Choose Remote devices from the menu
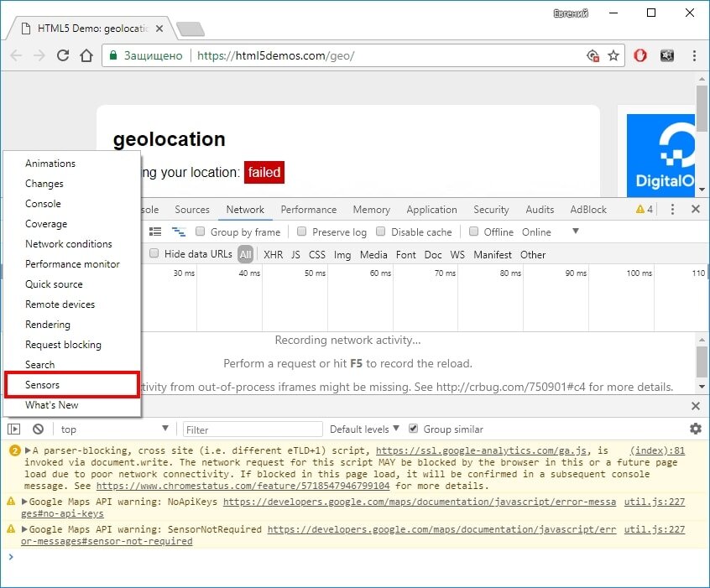The height and width of the screenshot is (588, 710). [72, 304]
